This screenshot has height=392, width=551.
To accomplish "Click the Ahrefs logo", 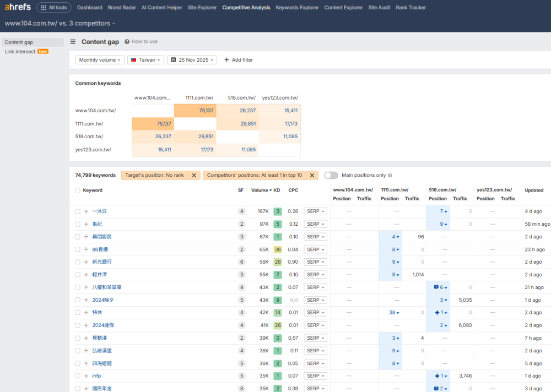I will (18, 8).
